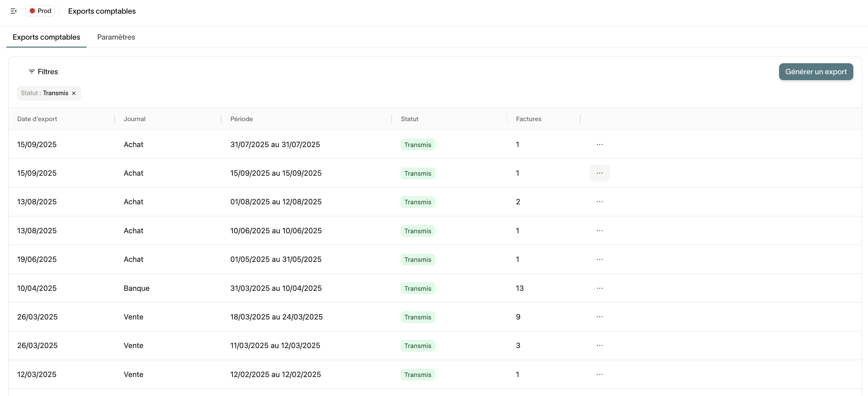Click Transmis status badge in Banque row
Screen dimensions: 868x396
pyautogui.click(x=417, y=289)
